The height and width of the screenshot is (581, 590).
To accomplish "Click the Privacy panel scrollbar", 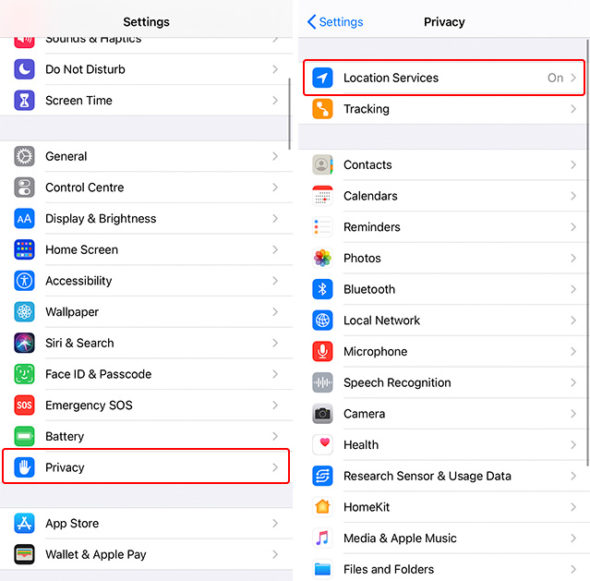I will pos(588,252).
